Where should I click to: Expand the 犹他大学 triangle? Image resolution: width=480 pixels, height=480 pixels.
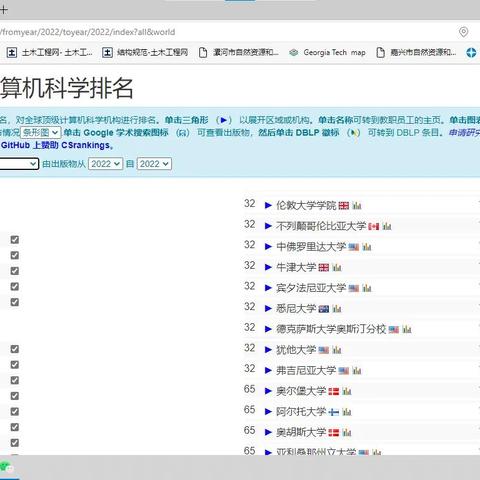tap(268, 350)
